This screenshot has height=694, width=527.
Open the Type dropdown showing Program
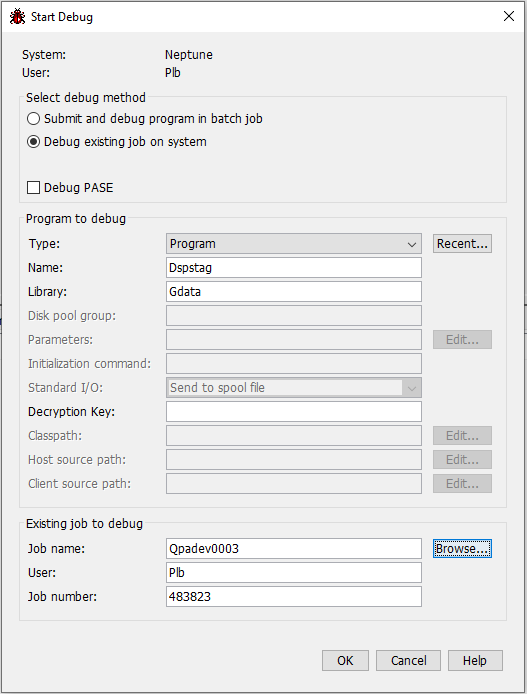click(294, 244)
